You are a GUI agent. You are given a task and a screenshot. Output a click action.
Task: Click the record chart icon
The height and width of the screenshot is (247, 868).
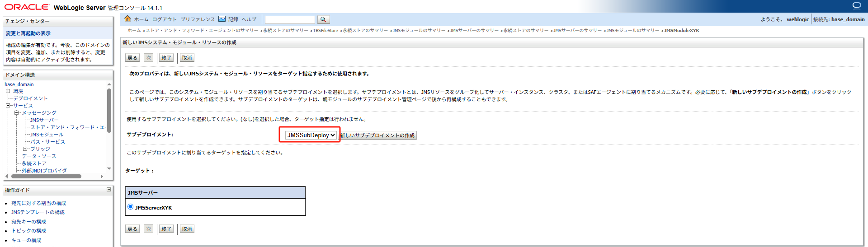pyautogui.click(x=222, y=19)
